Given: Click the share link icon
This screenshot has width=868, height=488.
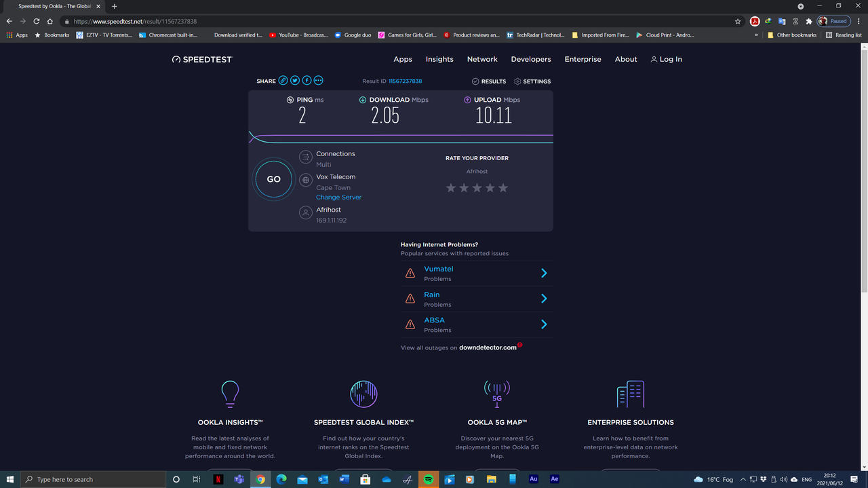Looking at the screenshot, I should point(283,81).
